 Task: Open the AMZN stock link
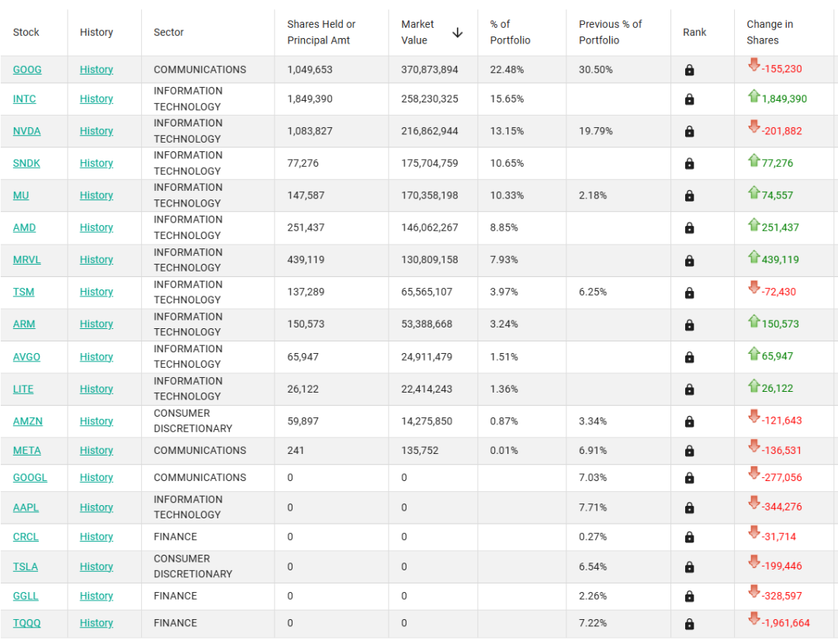28,421
